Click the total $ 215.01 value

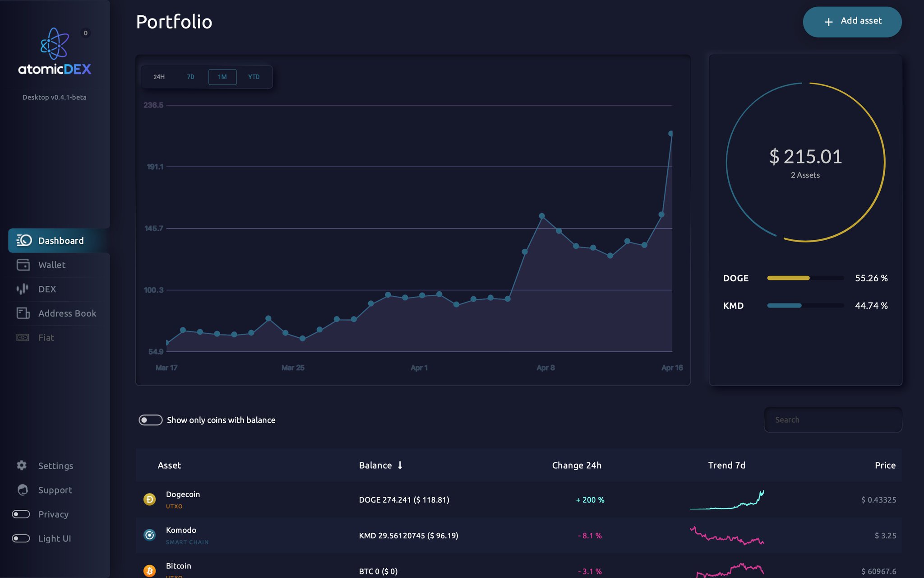(x=805, y=157)
